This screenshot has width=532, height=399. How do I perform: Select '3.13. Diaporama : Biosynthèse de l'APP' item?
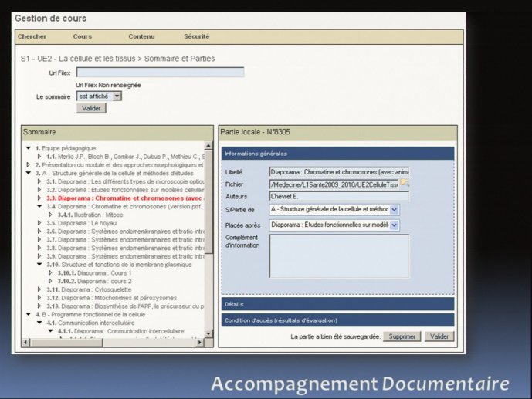coord(126,306)
